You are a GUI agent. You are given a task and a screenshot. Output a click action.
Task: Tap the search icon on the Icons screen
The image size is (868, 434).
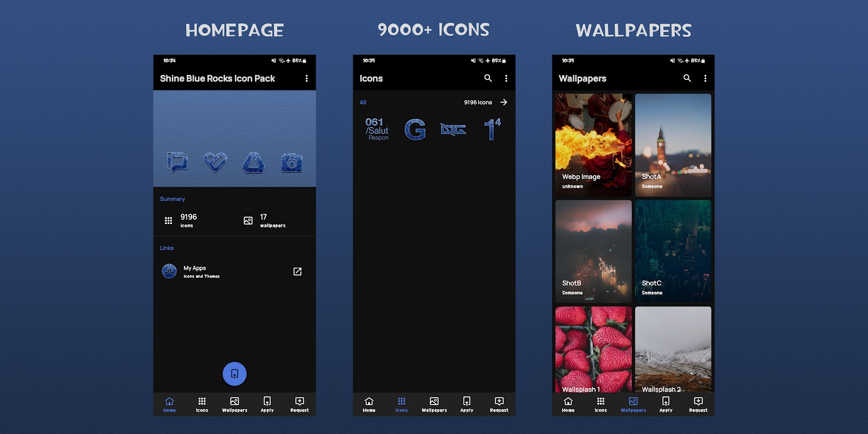pos(488,78)
